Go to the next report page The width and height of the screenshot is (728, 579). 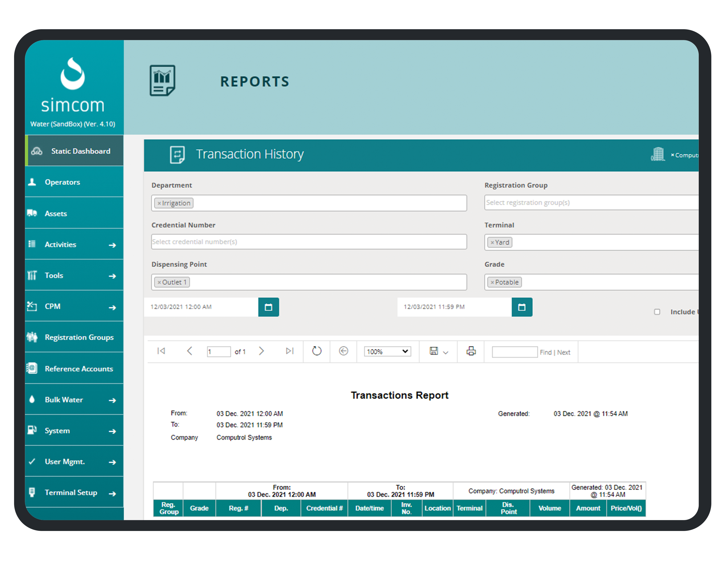[261, 351]
